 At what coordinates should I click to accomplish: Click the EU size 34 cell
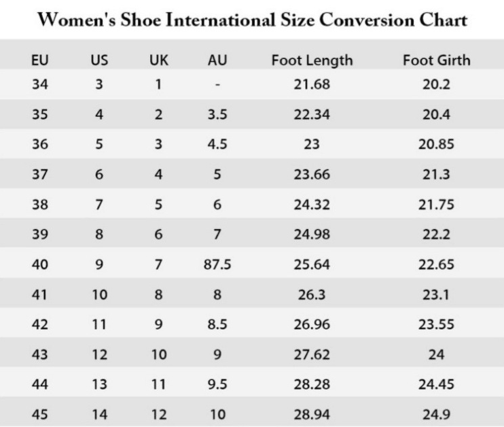[x=40, y=85]
